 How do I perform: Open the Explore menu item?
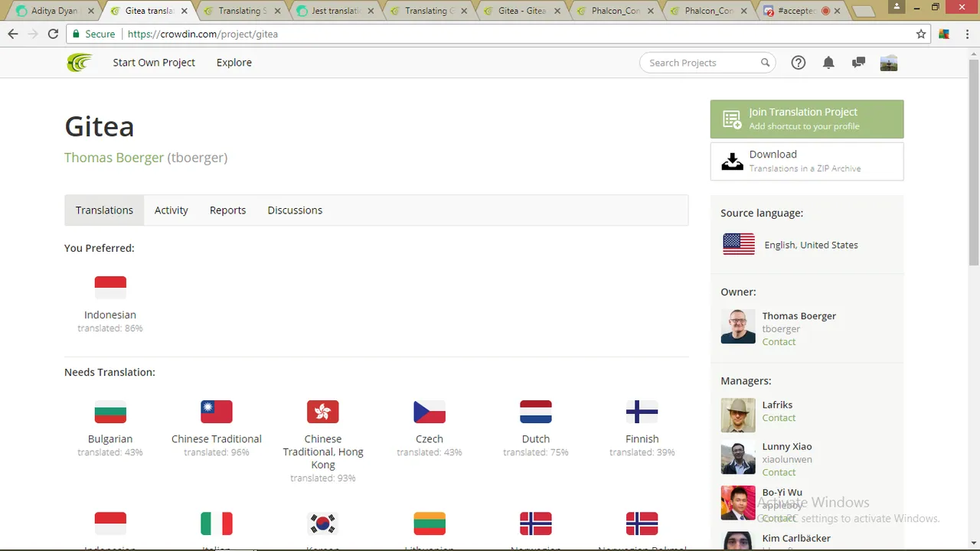(234, 63)
